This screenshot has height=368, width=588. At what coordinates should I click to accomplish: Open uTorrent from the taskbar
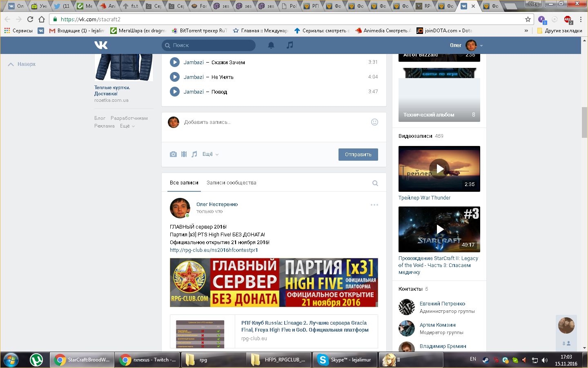pos(37,360)
